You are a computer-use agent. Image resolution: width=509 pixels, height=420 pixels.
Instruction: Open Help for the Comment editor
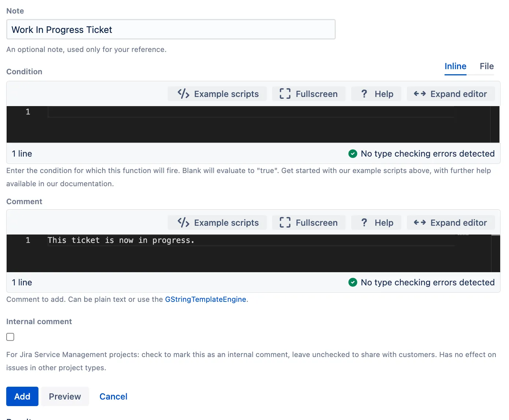coord(376,223)
